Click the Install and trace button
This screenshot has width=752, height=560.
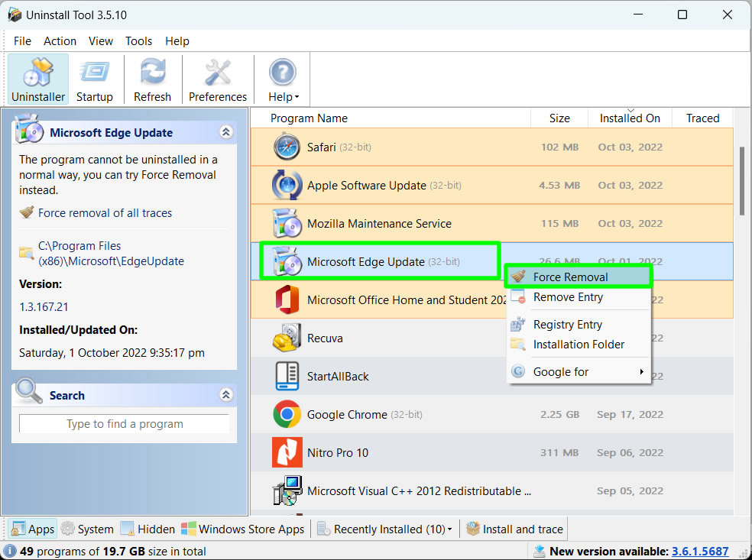(x=514, y=529)
